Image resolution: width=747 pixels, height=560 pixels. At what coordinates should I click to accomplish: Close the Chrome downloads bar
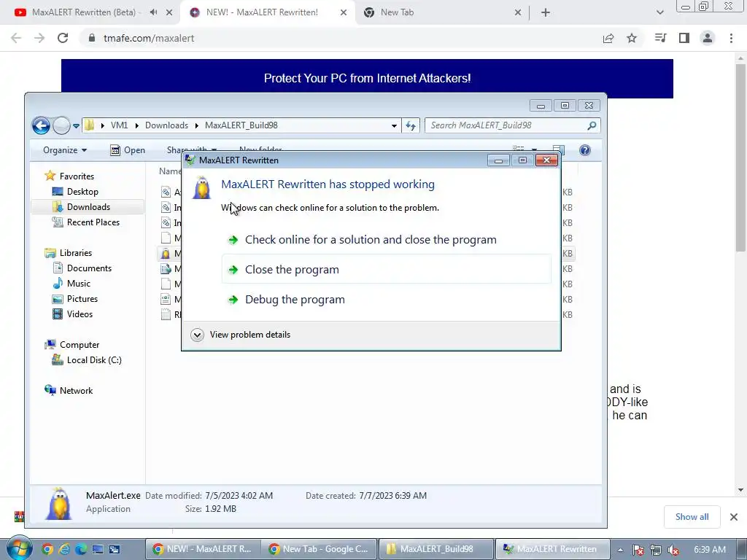pos(734,517)
